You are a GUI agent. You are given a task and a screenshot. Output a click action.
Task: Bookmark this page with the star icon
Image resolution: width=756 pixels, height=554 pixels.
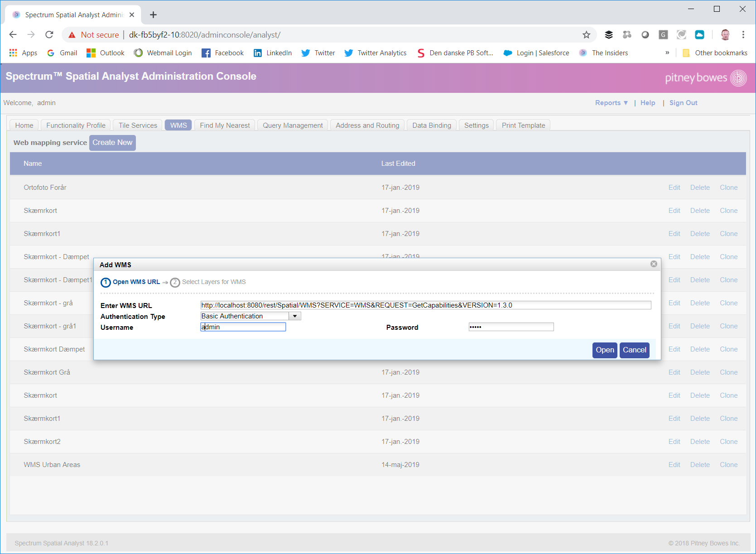click(x=586, y=35)
